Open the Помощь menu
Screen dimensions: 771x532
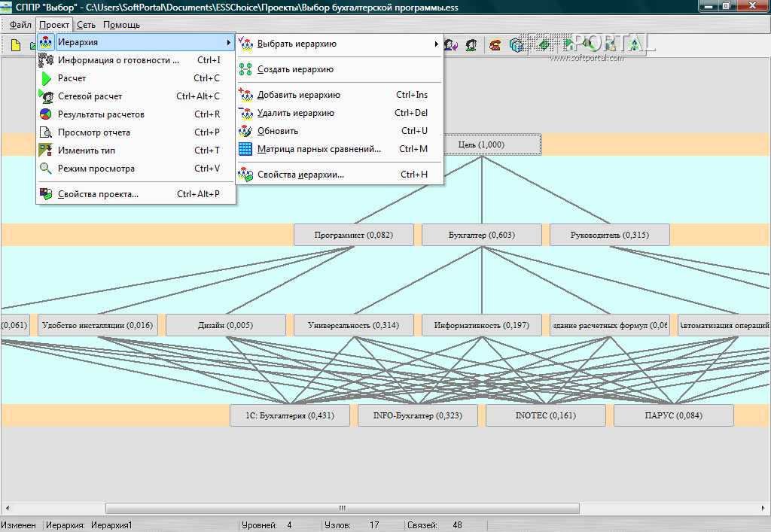pos(121,25)
